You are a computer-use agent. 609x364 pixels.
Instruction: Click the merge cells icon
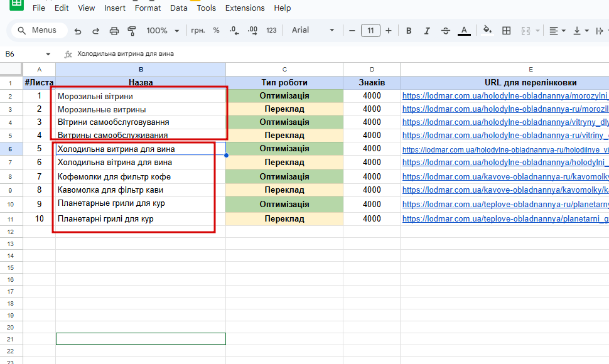525,31
